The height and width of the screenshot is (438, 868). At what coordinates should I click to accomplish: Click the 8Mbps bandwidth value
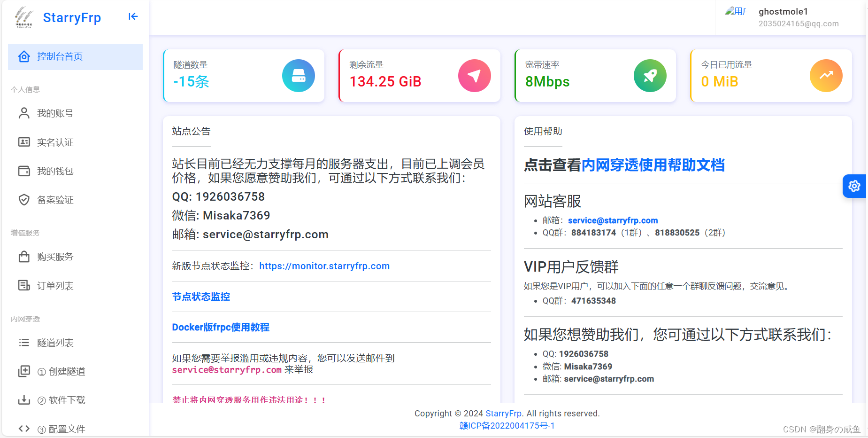pyautogui.click(x=547, y=82)
